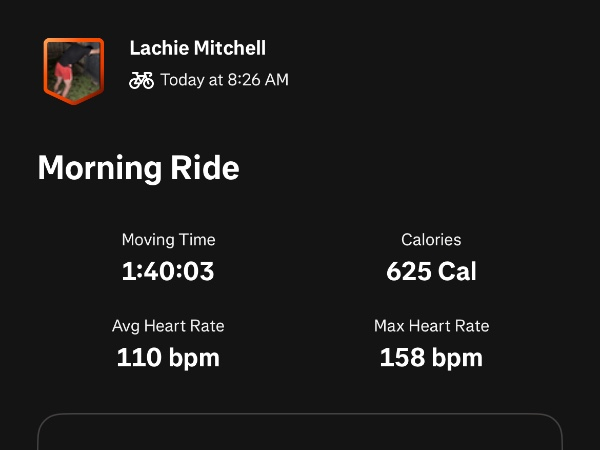Image resolution: width=600 pixels, height=450 pixels.
Task: Click the Max Heart Rate label
Action: click(431, 326)
